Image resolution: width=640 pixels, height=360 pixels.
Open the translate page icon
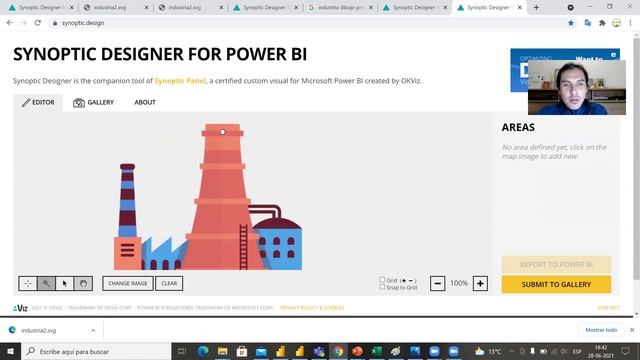(588, 23)
